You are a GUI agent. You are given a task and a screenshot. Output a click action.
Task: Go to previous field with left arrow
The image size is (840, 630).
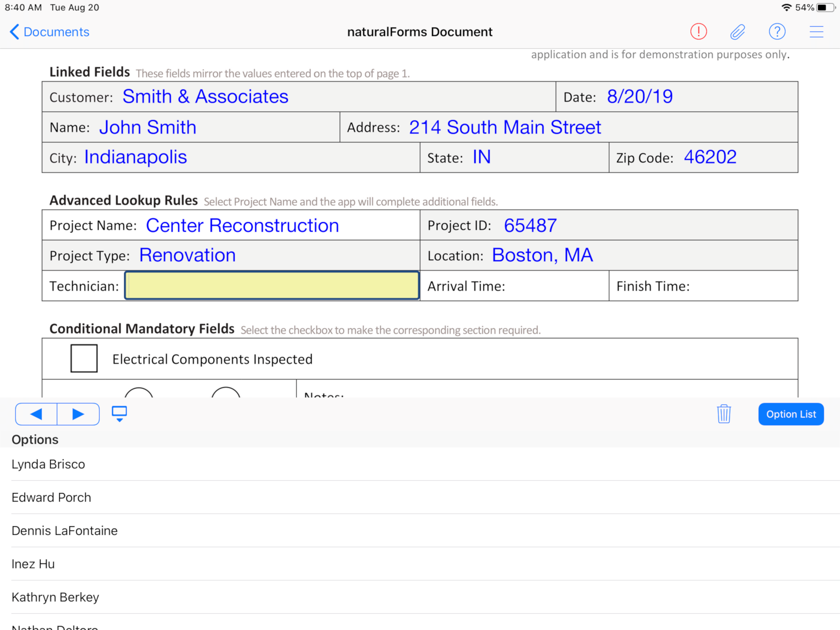[x=37, y=414]
